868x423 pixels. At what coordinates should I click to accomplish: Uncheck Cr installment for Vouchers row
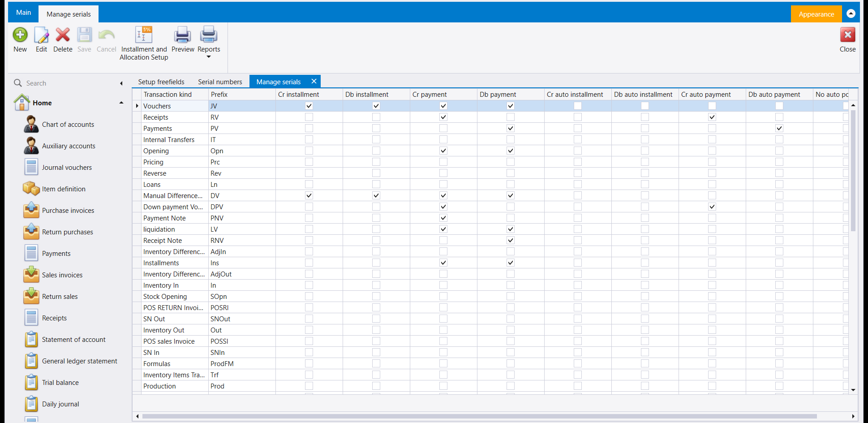click(x=309, y=106)
